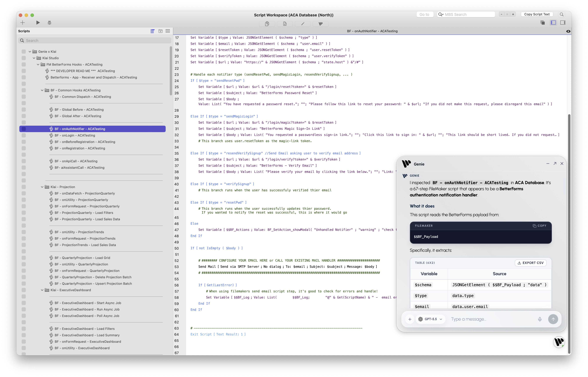Viewport: 588px width, 377px height.
Task: Click scripts list vertical scrollbar
Action: click(x=171, y=71)
